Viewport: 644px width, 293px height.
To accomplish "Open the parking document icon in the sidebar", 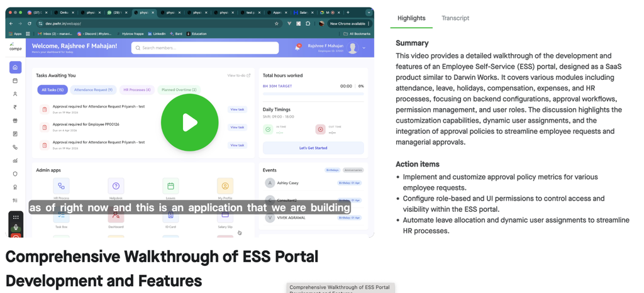I will pos(15,134).
